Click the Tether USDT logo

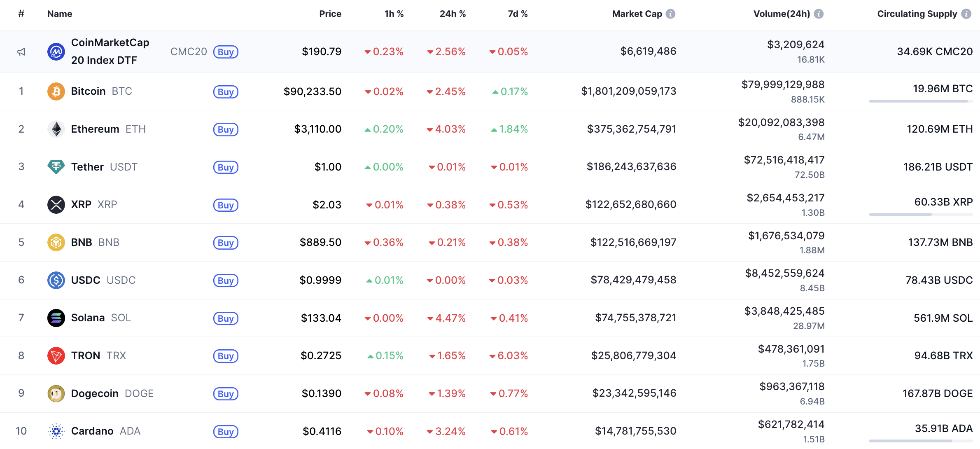point(56,167)
